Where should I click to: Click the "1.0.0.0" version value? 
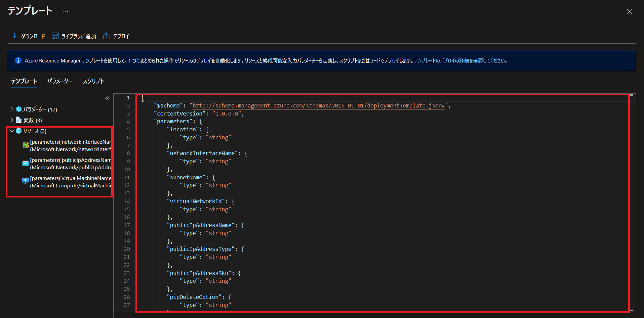227,113
